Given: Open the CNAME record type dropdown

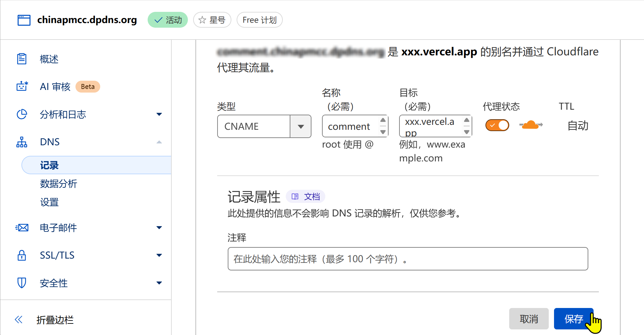Looking at the screenshot, I should pos(300,126).
